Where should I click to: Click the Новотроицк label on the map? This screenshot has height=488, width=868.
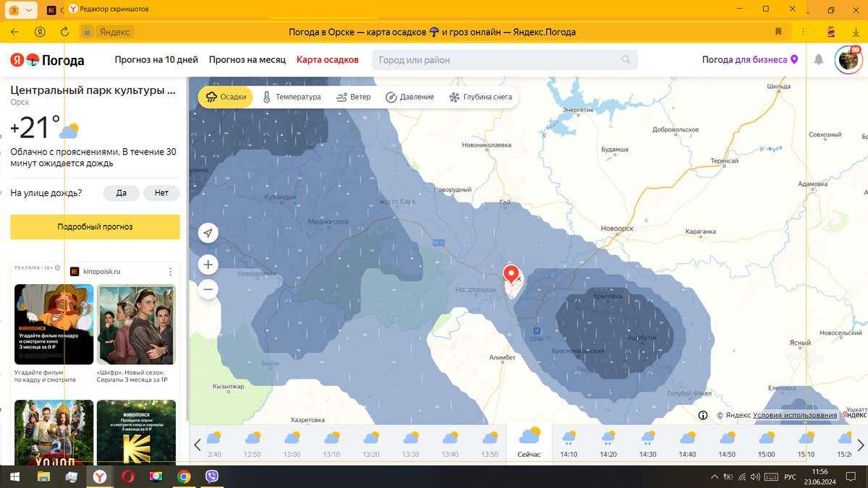click(476, 289)
